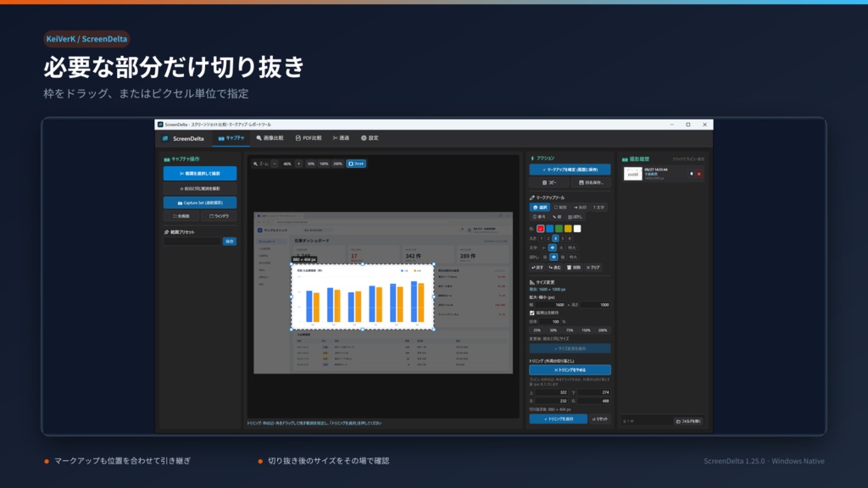Click the 範囲を選択して撮影 button
The image size is (868, 488).
pyautogui.click(x=200, y=173)
